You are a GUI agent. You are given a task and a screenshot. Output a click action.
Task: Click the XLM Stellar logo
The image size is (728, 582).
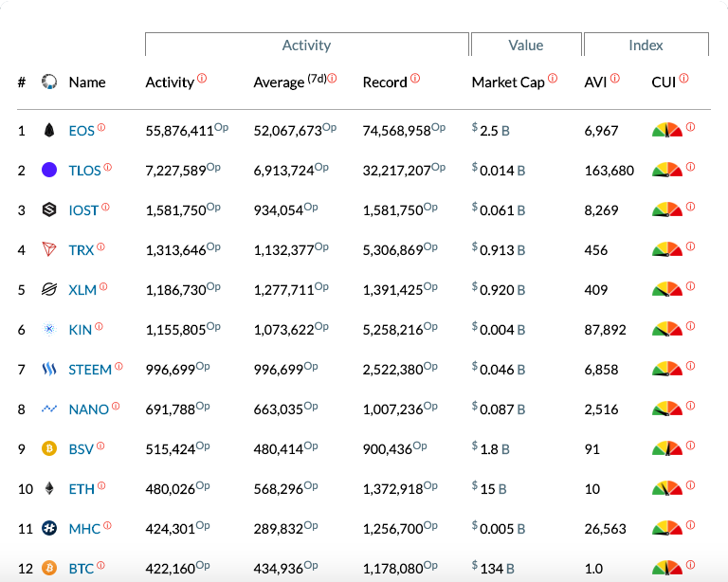[x=49, y=290]
